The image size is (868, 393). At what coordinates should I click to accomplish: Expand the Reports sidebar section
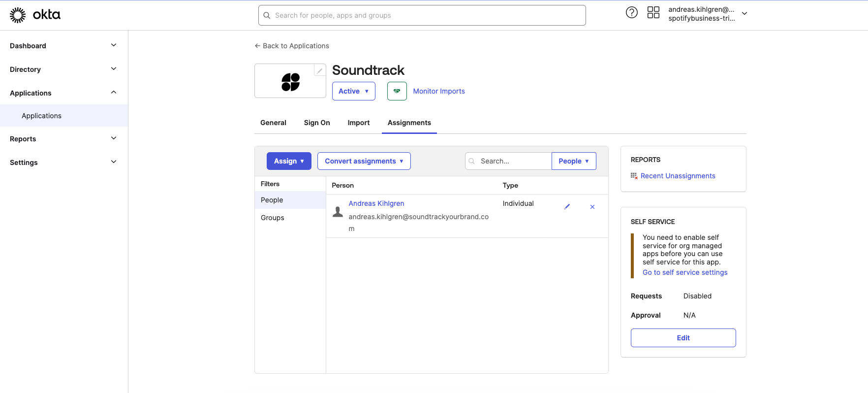tap(64, 138)
